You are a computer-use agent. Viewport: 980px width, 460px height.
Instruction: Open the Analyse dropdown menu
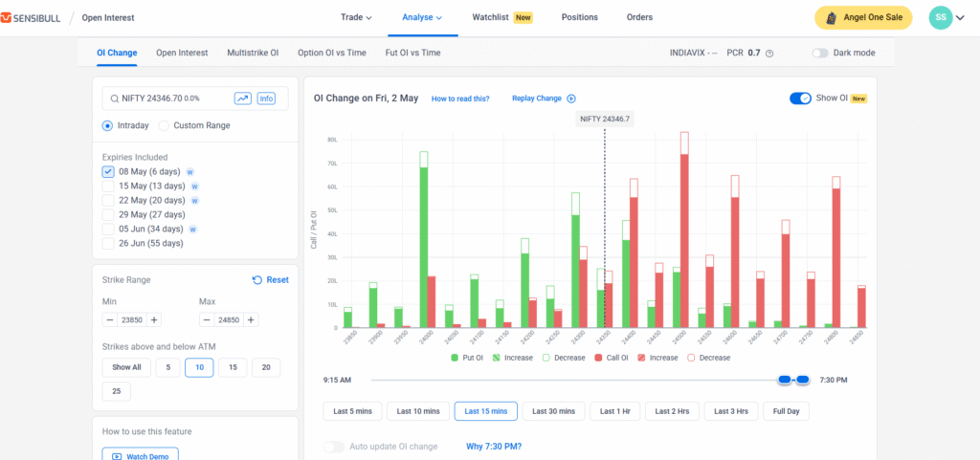point(422,17)
